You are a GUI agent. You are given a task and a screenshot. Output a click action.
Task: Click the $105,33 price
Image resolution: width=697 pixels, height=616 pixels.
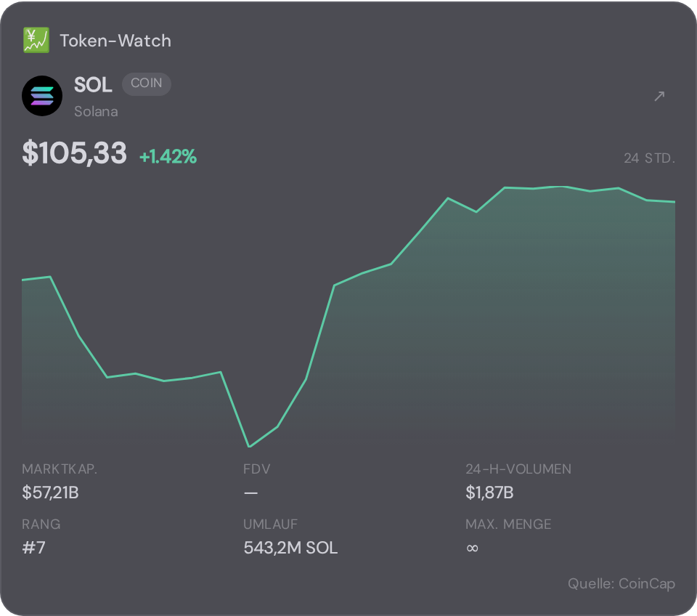74,153
